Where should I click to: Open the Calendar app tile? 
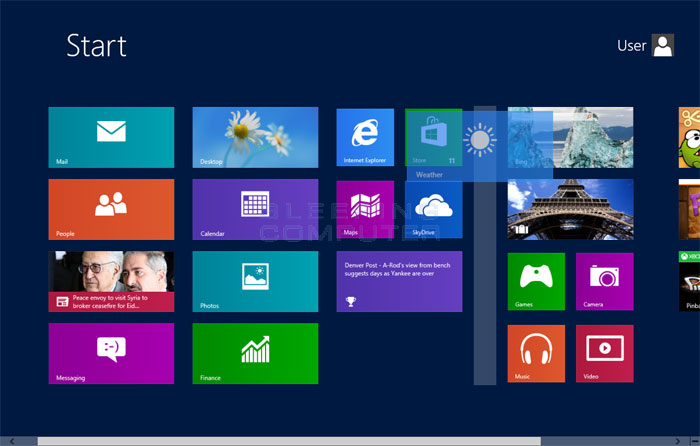[x=255, y=209]
